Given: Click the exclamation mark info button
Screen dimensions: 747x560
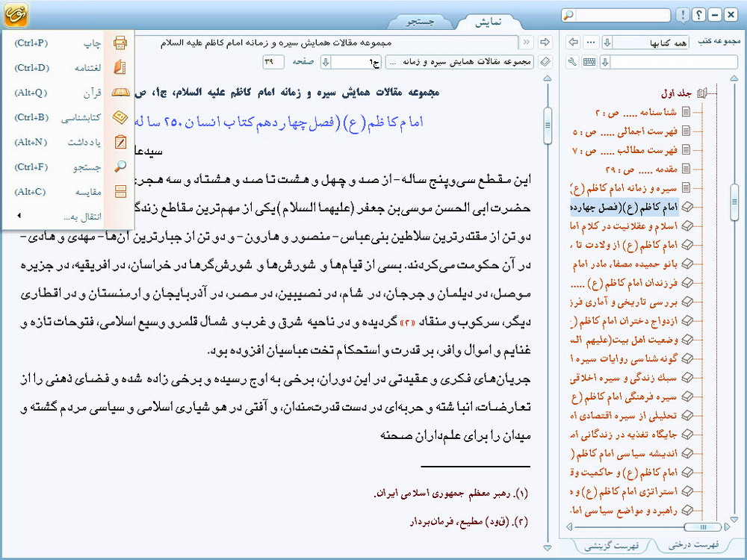Looking at the screenshot, I should click(x=682, y=15).
